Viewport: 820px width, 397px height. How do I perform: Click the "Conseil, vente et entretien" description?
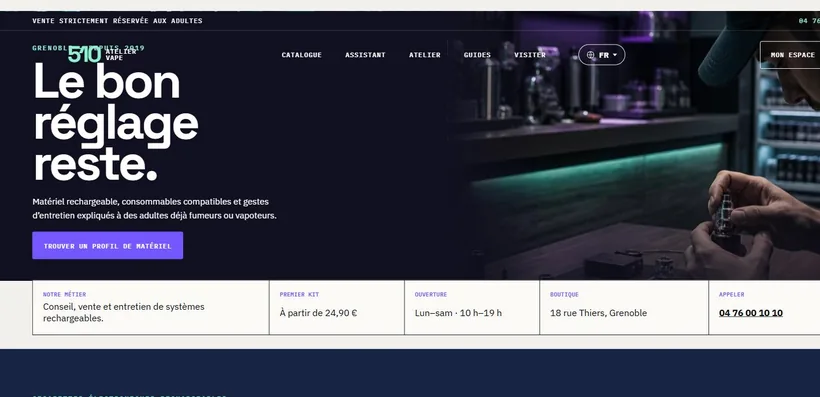tap(123, 312)
